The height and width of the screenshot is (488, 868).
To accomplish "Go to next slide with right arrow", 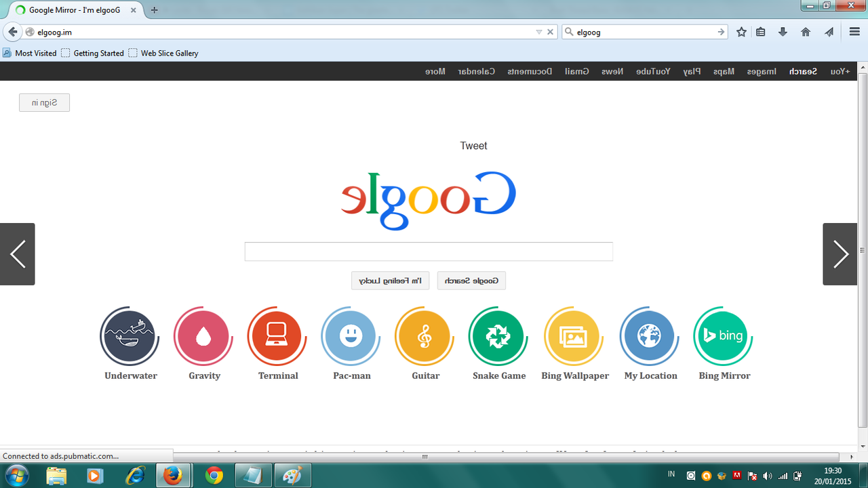I will [x=840, y=254].
